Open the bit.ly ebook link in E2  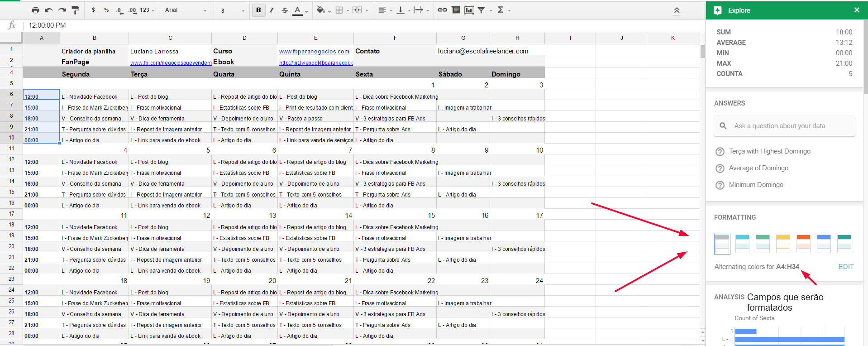(316, 63)
